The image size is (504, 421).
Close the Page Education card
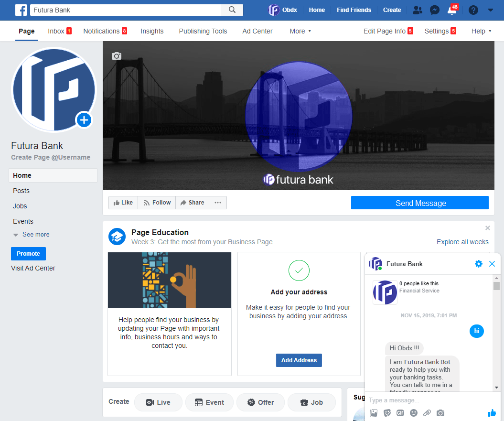488,228
